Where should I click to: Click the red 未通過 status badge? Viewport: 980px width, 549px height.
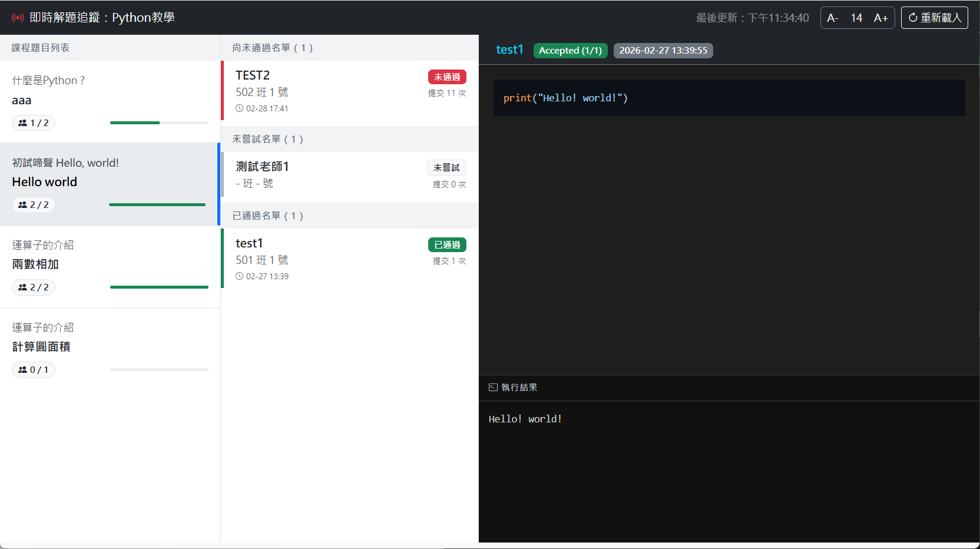[x=447, y=77]
